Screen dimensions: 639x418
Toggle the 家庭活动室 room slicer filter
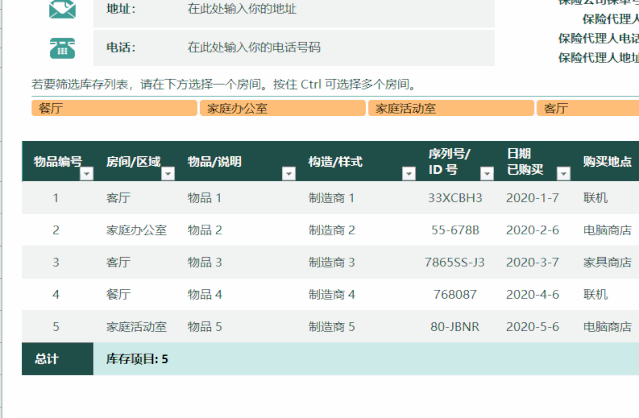coord(450,108)
